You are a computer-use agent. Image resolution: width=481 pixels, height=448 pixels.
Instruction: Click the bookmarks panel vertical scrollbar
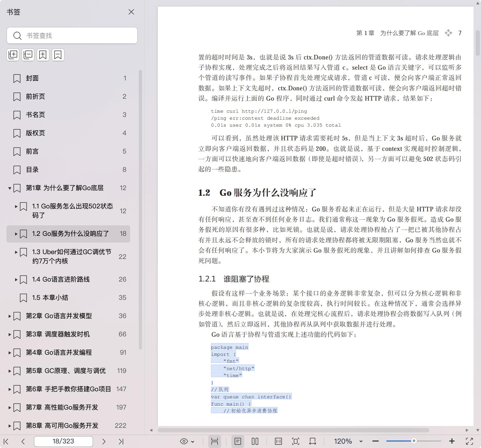(140, 210)
